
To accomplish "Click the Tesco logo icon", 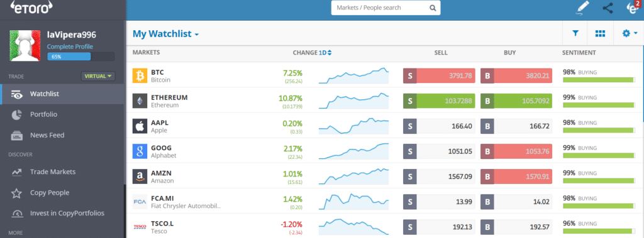I will point(140,227).
